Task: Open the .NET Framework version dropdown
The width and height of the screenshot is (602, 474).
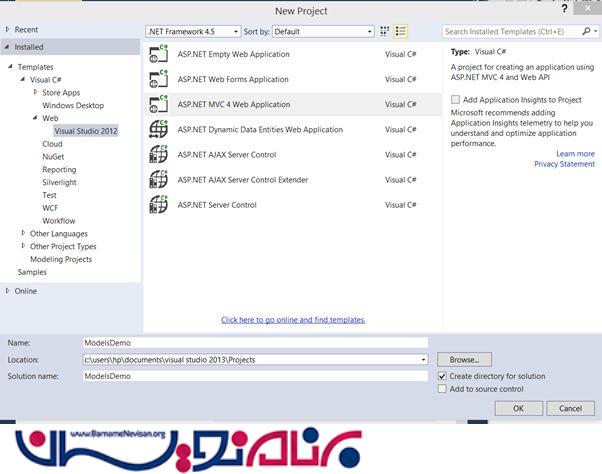Action: [x=193, y=31]
